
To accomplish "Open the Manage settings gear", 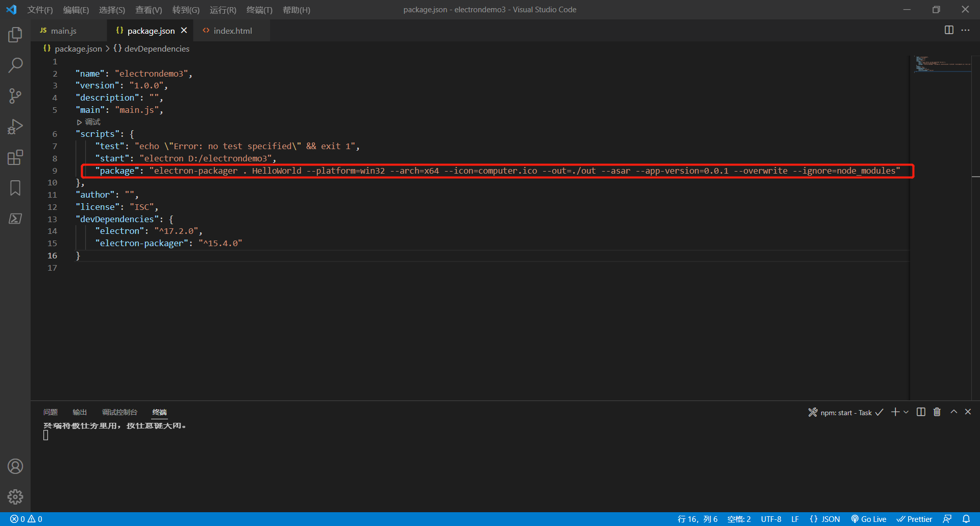I will pos(15,497).
